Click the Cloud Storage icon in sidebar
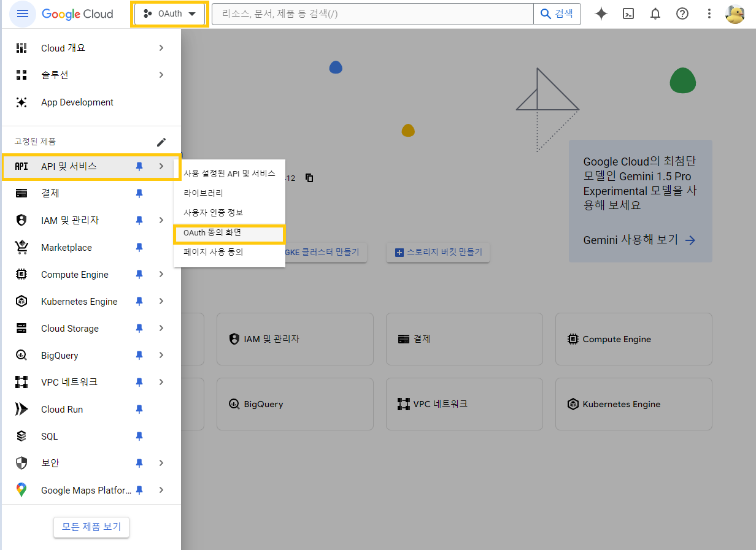Viewport: 756px width, 550px height. click(21, 328)
